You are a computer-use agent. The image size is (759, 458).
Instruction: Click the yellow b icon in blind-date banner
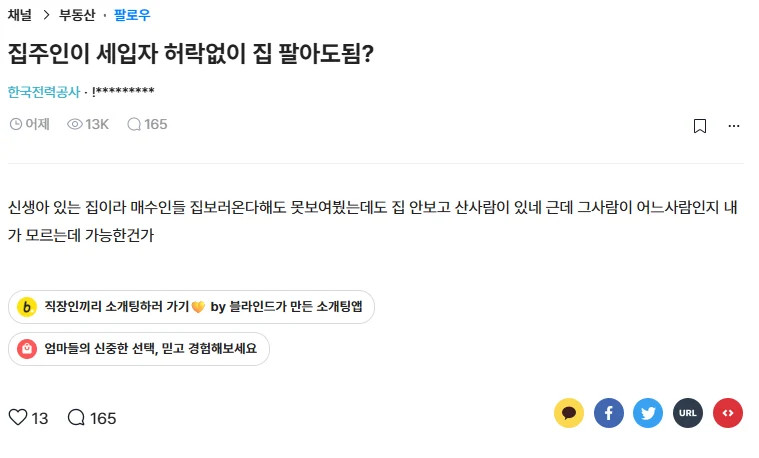point(27,307)
